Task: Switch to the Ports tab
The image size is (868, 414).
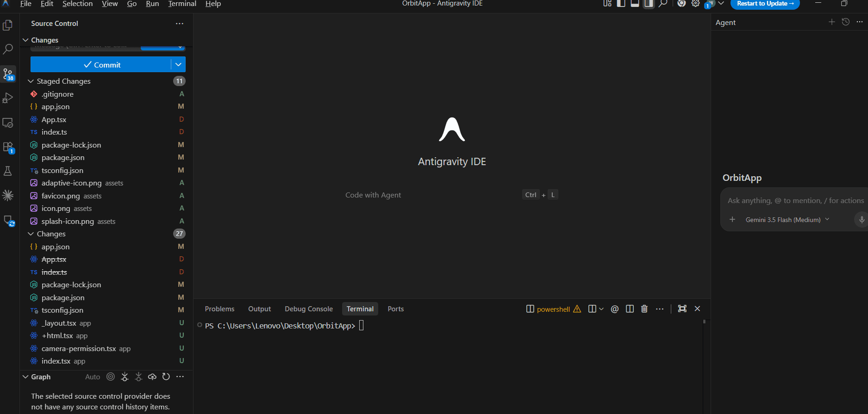Action: tap(396, 309)
